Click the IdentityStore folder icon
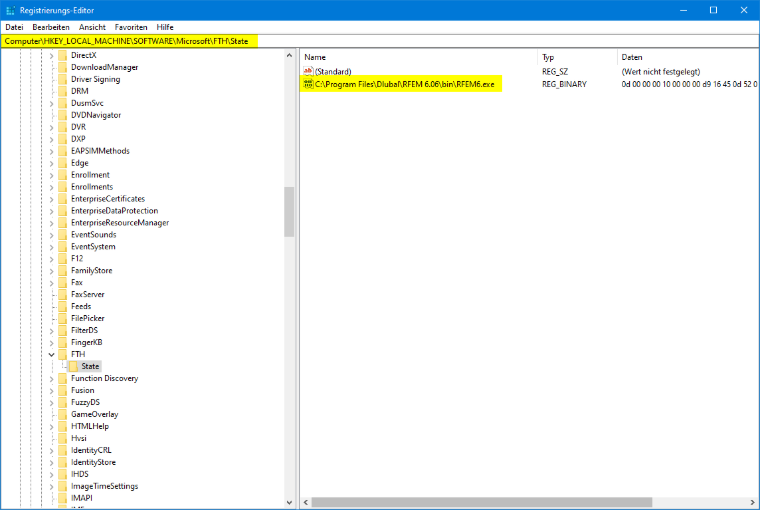Screen dimensions: 760x510 [x=63, y=462]
